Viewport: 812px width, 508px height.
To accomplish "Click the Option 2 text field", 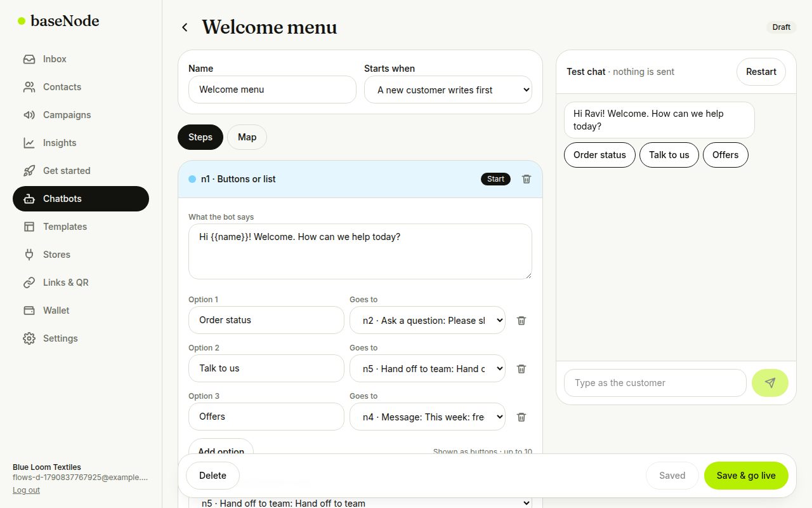I will (266, 368).
